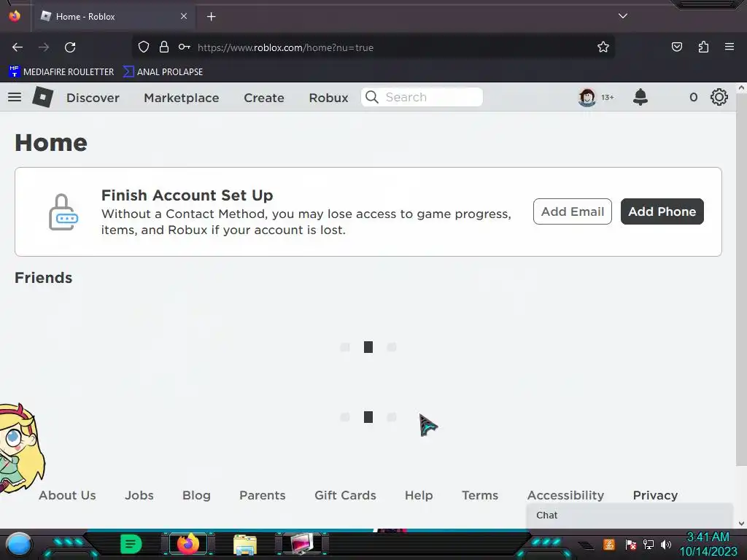Close the Home - Roblox tab
The image size is (747, 560).
[x=184, y=16]
